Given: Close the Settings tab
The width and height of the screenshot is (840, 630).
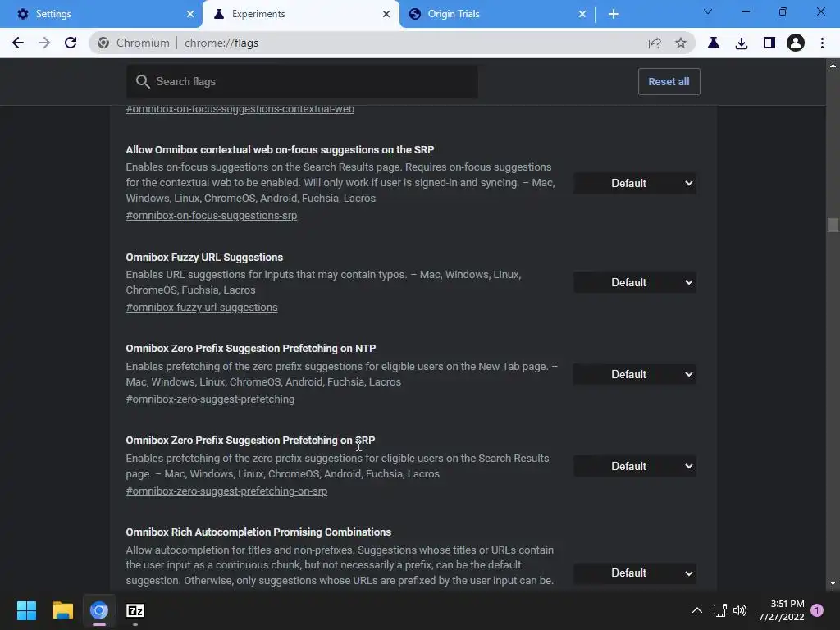Looking at the screenshot, I should point(190,14).
